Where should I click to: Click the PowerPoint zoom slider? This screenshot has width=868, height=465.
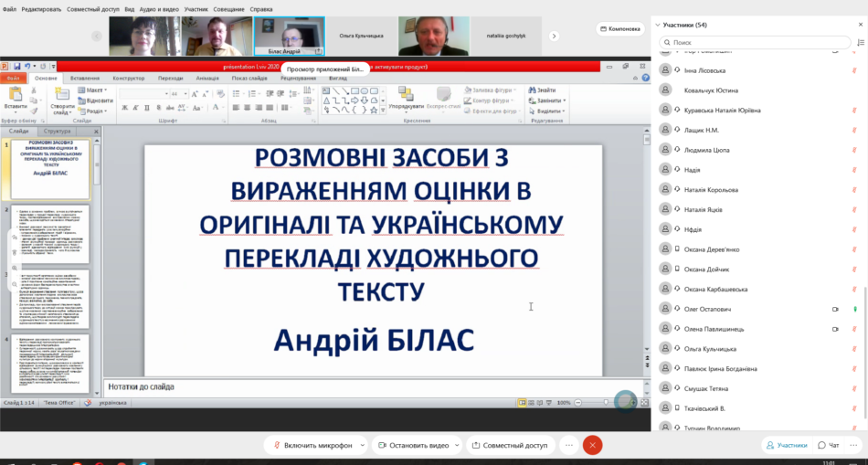tap(604, 402)
